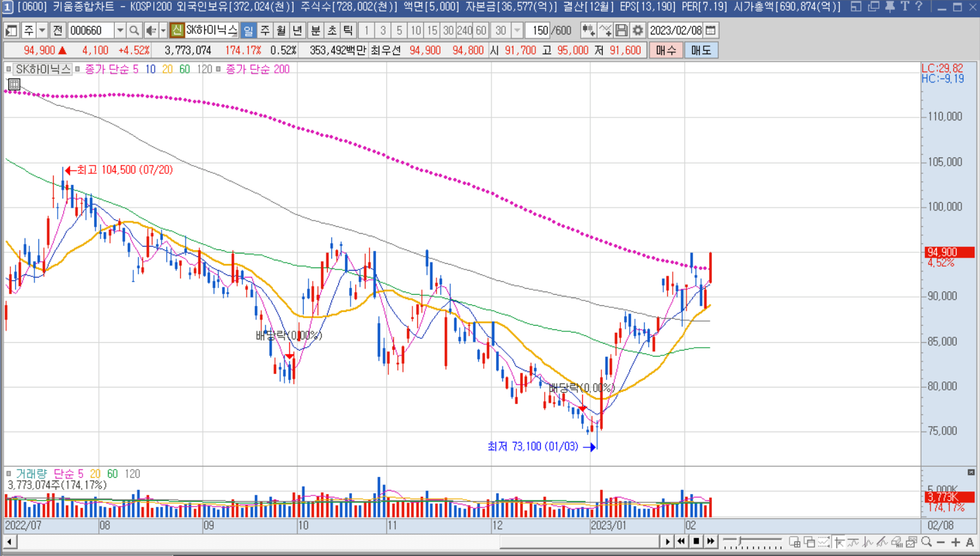
Task: Select interval button 1
Action: (366, 30)
